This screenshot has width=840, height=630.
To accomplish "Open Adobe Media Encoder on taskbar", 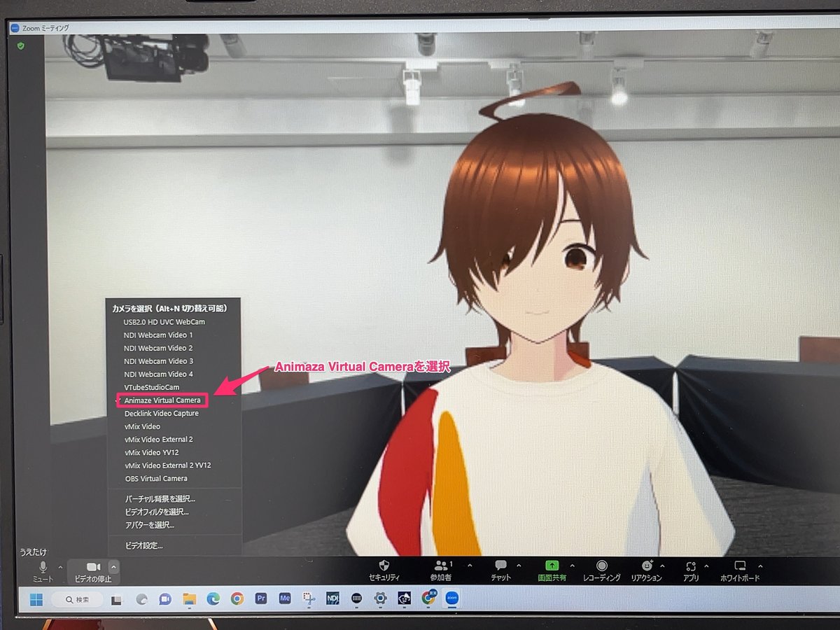I will [x=285, y=599].
